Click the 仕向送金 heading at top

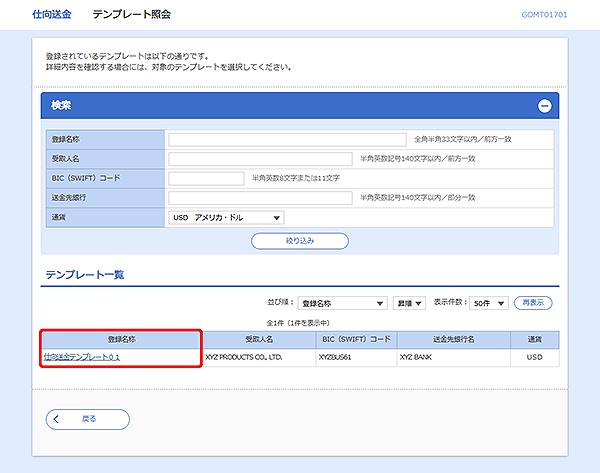(52, 15)
